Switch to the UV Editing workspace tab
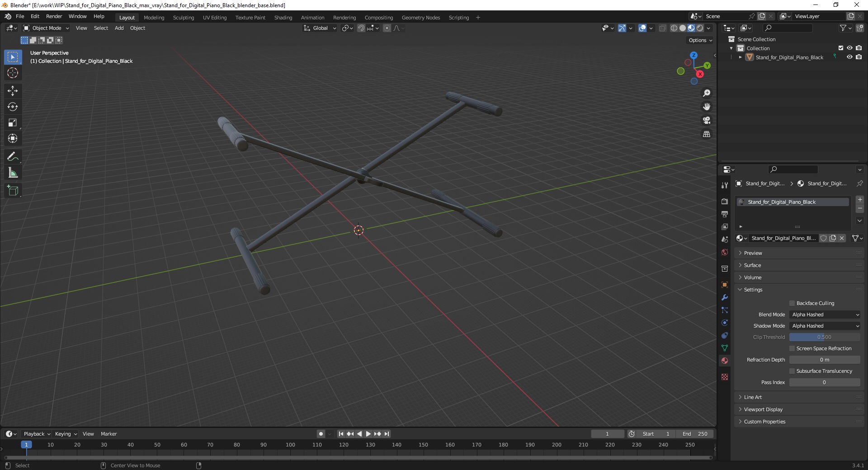Viewport: 868px width, 470px height. [215, 18]
